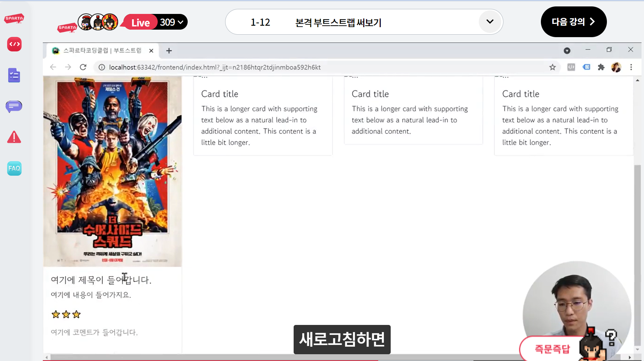644x361 pixels.
Task: Click the red warning triangle icon
Action: click(x=14, y=137)
